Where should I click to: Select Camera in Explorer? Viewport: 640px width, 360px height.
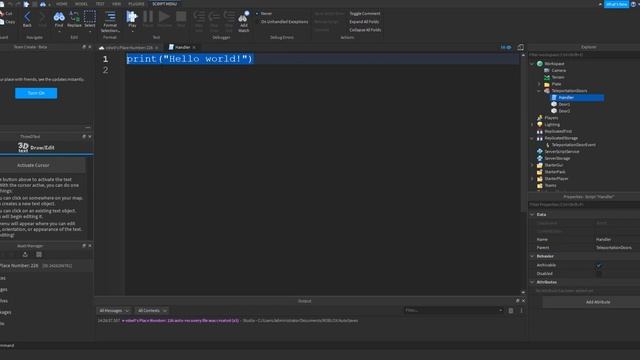[558, 70]
